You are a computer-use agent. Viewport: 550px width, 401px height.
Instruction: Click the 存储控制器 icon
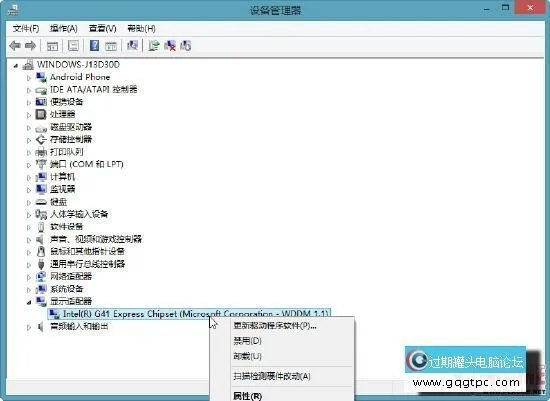(x=41, y=140)
